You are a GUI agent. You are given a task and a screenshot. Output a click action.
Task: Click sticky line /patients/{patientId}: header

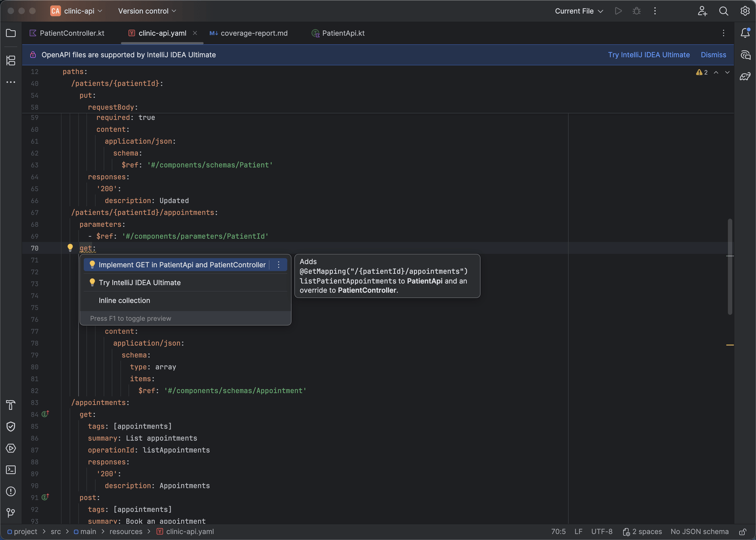(x=117, y=83)
